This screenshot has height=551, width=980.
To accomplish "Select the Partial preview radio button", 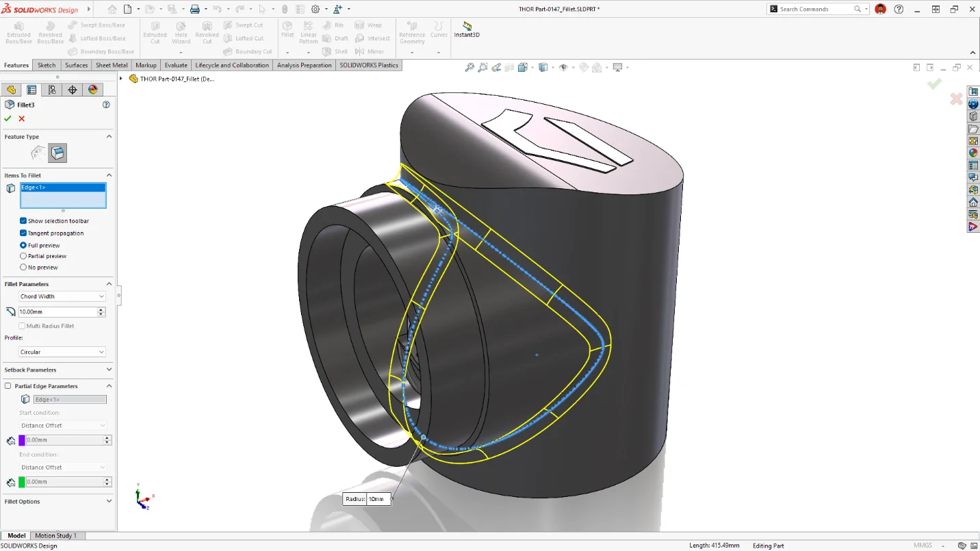I will point(23,256).
